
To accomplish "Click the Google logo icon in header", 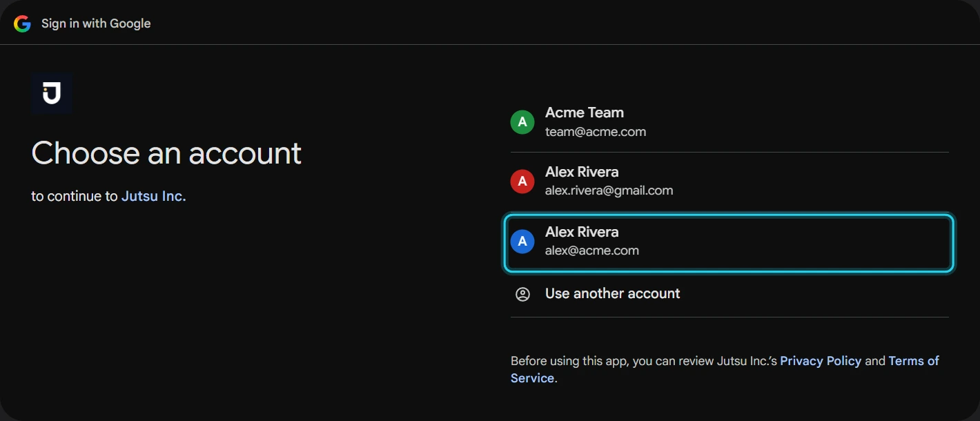I will pos(22,23).
